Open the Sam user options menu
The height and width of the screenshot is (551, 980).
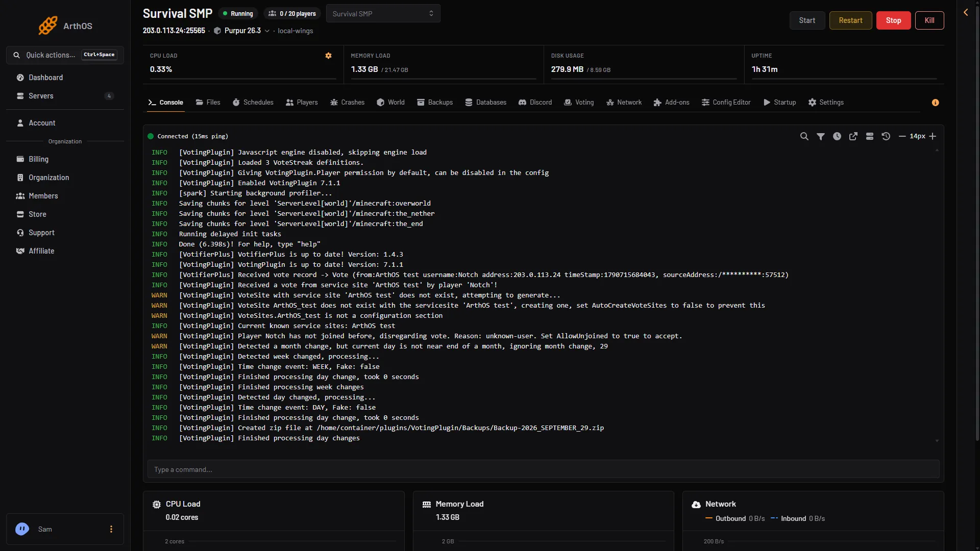111,529
